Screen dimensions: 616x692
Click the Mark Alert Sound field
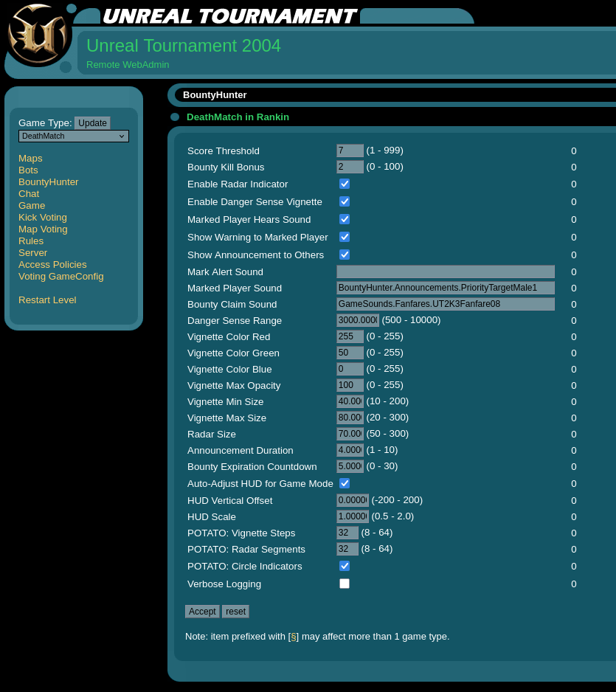point(446,272)
